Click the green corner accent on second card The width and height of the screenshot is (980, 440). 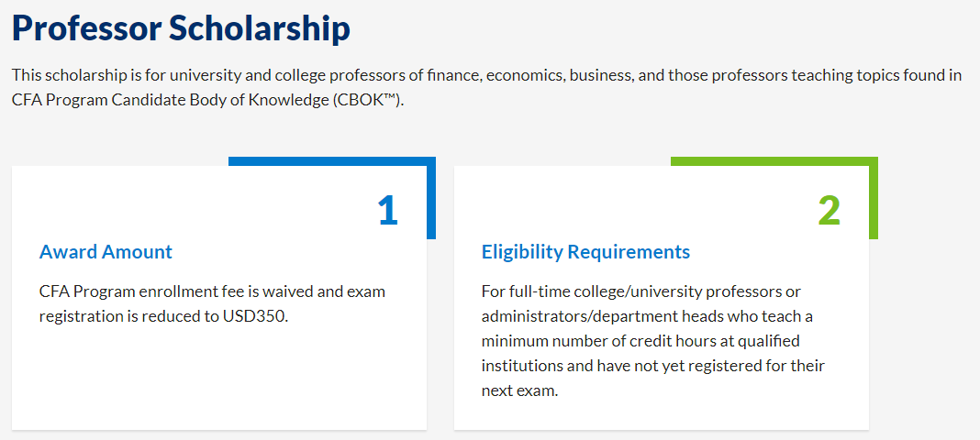pos(873,197)
